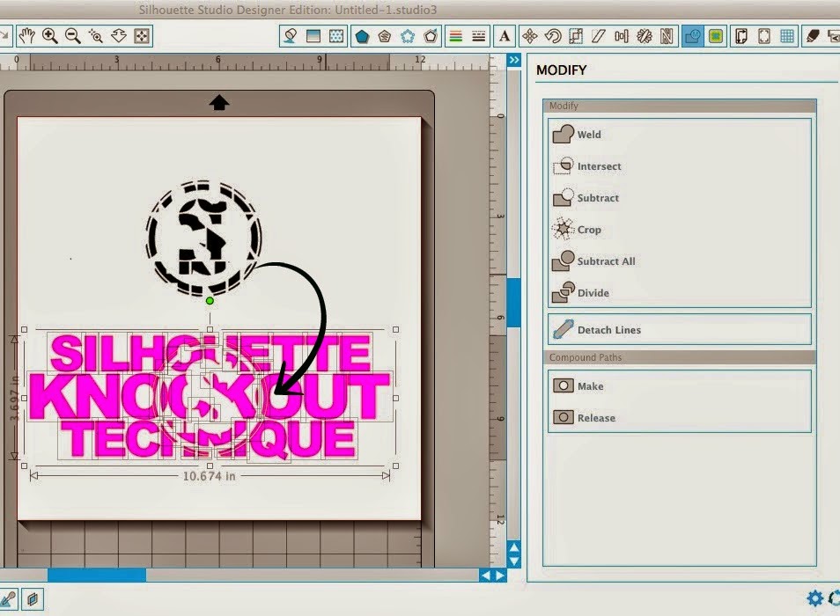Select the Zoom Out tool
Viewport: 840px width, 616px height.
tap(74, 36)
